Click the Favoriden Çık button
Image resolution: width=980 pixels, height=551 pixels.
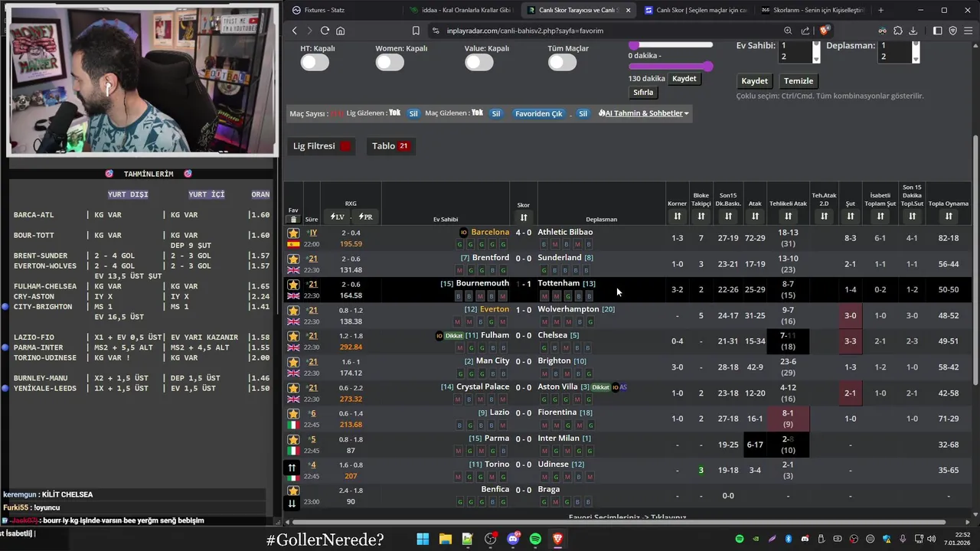coord(539,113)
